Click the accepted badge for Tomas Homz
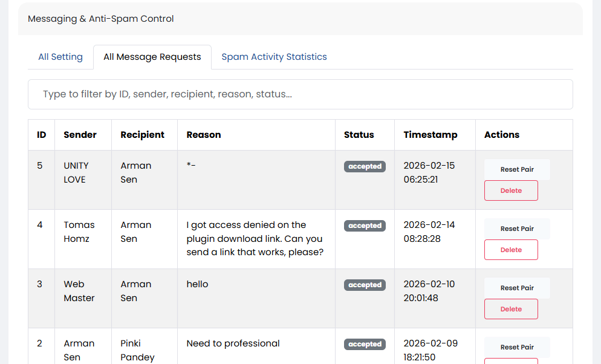Screen dimensions: 601x364 [x=365, y=226]
